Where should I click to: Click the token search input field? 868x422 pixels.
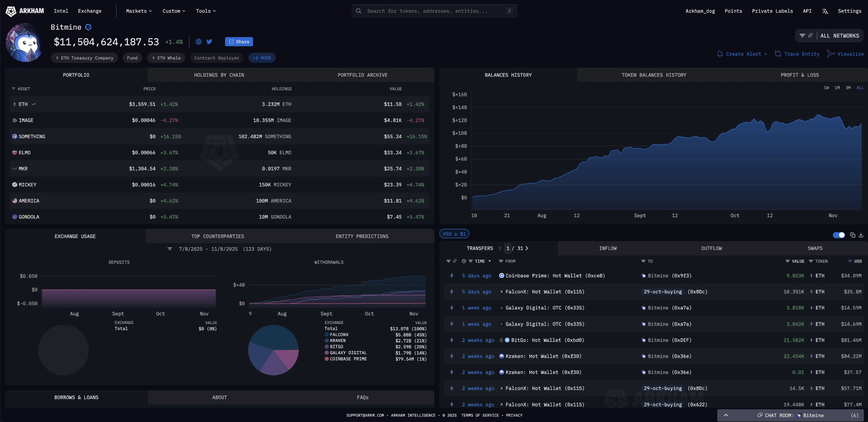[434, 11]
